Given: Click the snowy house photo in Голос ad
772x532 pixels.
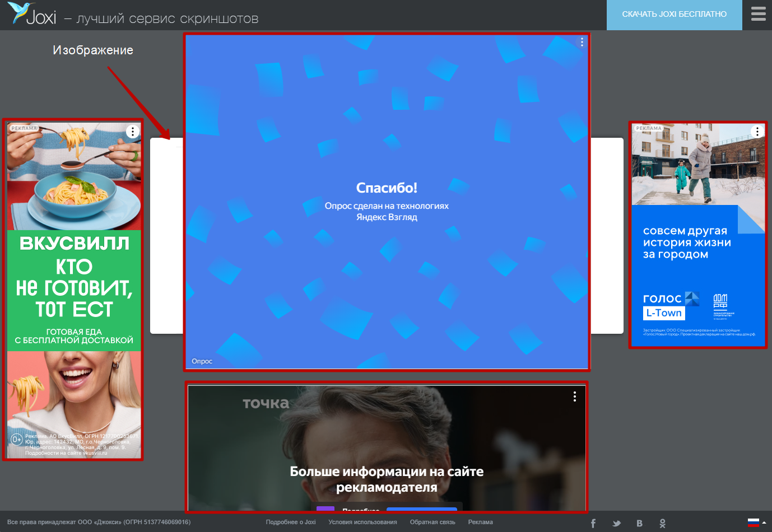Looking at the screenshot, I should (698, 164).
